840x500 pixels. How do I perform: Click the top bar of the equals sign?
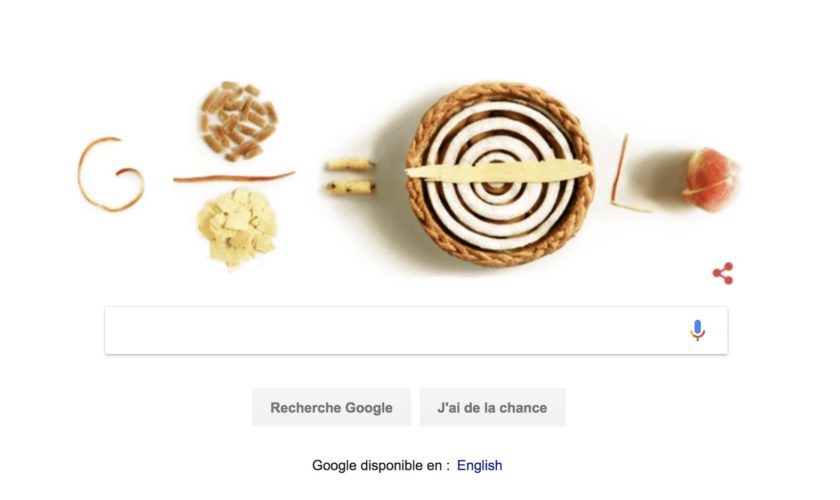pyautogui.click(x=351, y=165)
